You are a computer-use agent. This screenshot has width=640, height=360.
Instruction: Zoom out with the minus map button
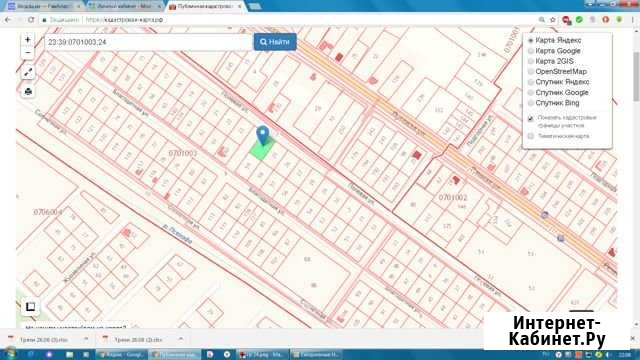pyautogui.click(x=28, y=53)
